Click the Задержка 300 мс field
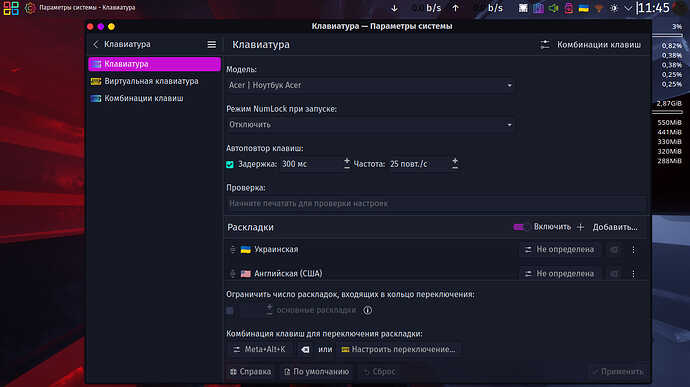The height and width of the screenshot is (387, 690). click(x=311, y=164)
